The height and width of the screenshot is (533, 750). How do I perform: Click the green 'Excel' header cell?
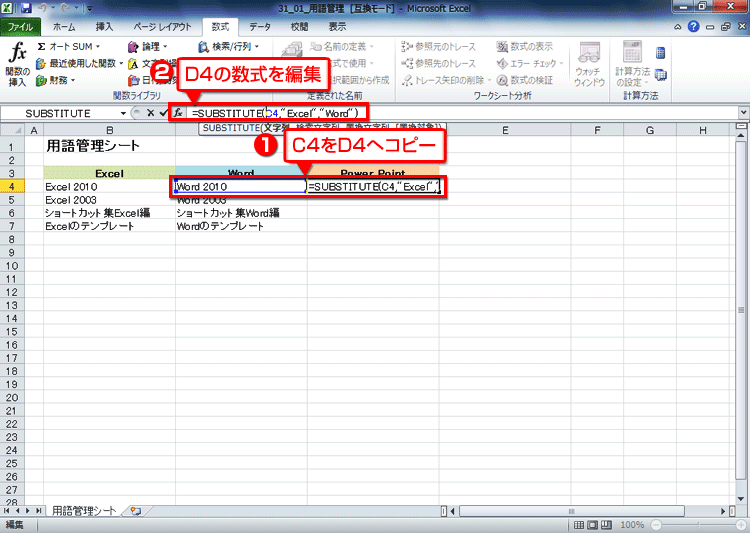point(110,173)
